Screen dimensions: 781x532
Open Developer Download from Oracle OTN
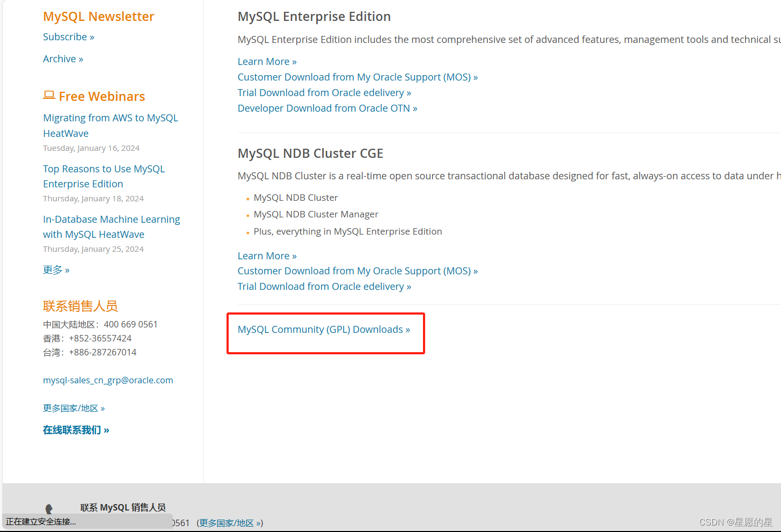pyautogui.click(x=327, y=108)
